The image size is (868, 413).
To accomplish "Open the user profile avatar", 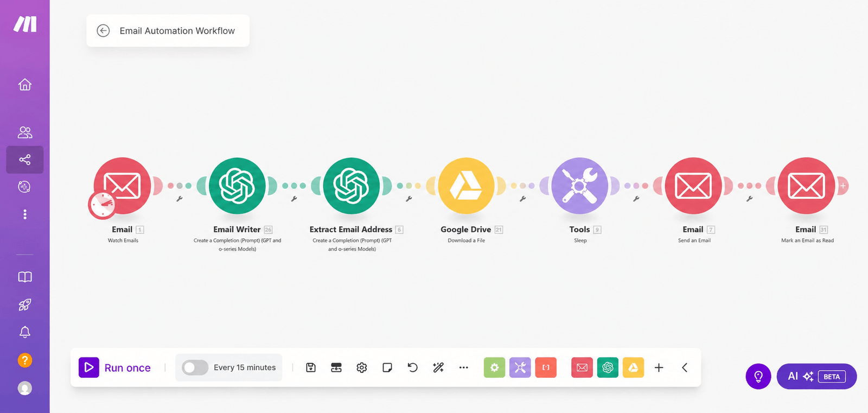I will (x=25, y=388).
